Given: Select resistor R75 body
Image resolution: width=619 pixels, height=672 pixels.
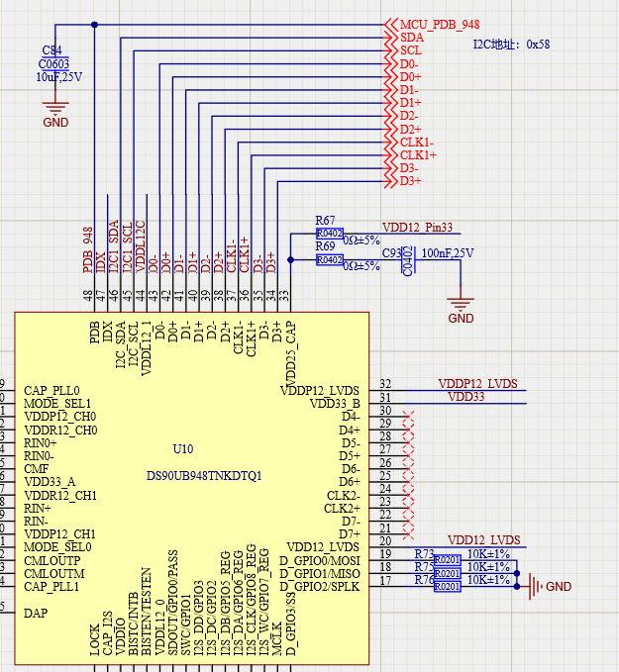Looking at the screenshot, I should click(448, 573).
